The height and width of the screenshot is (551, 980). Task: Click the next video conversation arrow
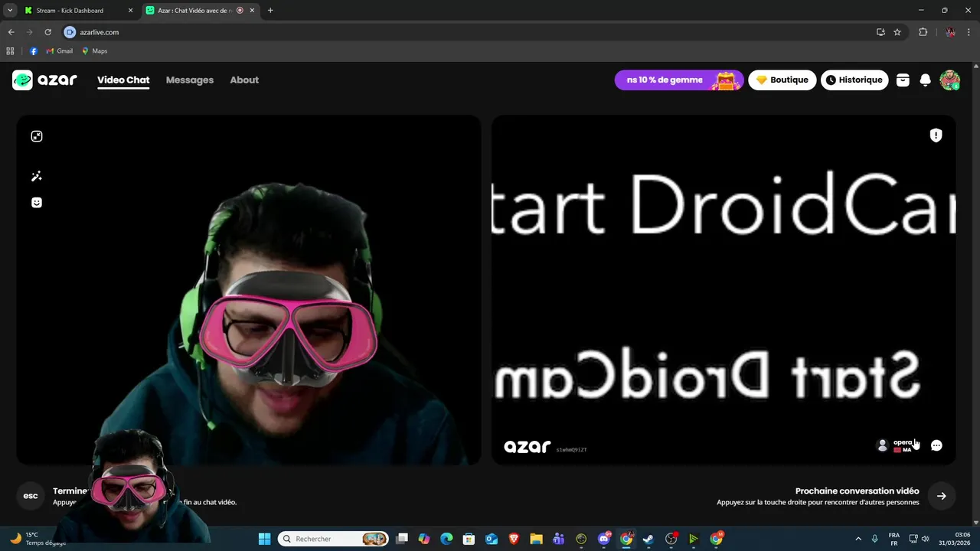tap(941, 496)
